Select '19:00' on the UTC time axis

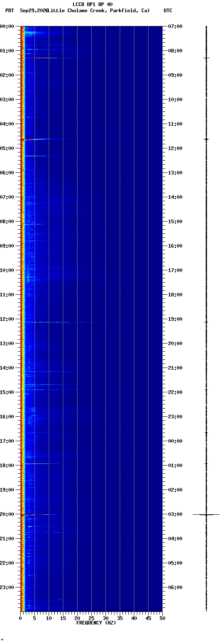tap(175, 319)
